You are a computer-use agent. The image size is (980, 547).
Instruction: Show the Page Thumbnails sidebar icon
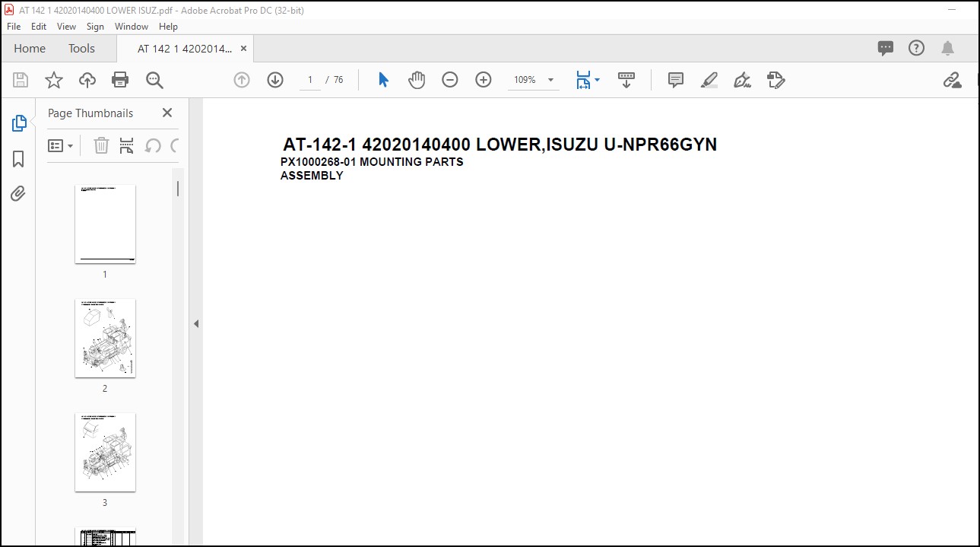[x=19, y=123]
